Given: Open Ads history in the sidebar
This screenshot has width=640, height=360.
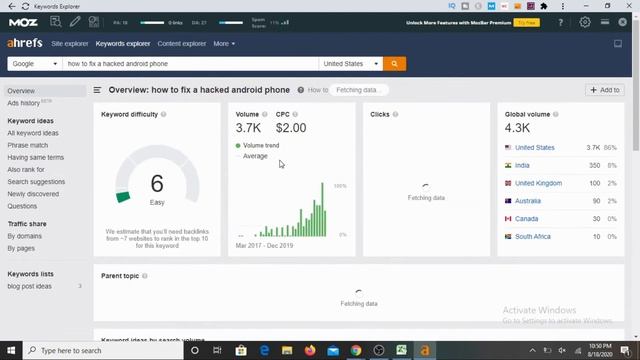Looking at the screenshot, I should click(x=24, y=103).
